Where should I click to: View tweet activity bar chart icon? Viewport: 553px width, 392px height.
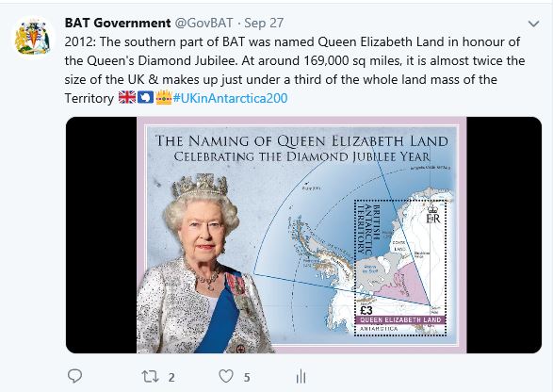[x=301, y=376]
